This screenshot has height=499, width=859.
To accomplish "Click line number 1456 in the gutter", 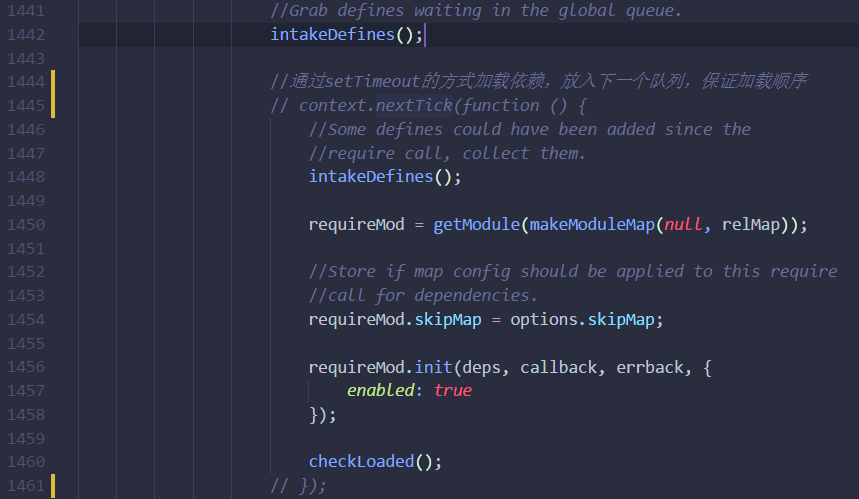I will 26,367.
